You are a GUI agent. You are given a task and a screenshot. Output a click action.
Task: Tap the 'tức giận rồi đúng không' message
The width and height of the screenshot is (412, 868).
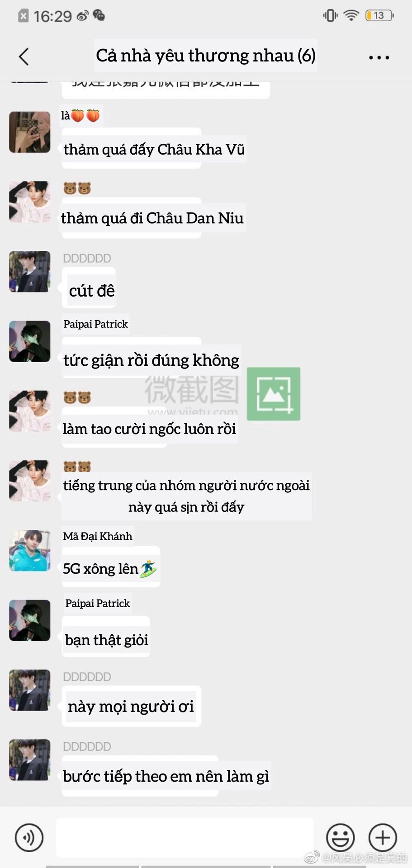click(151, 360)
